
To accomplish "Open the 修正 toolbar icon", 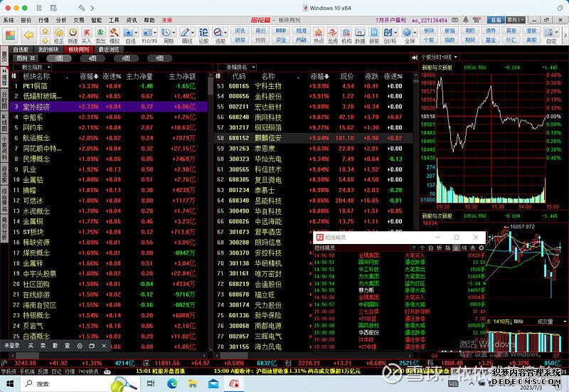I will click(59, 35).
